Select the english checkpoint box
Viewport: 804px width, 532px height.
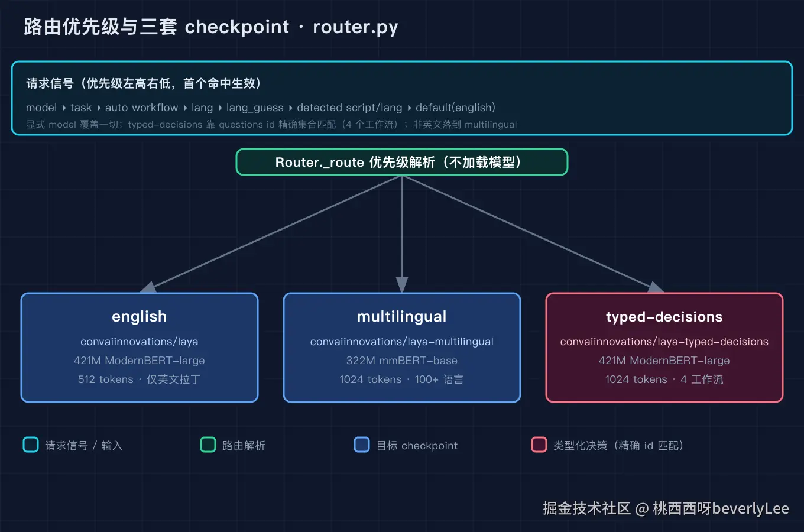pos(140,348)
